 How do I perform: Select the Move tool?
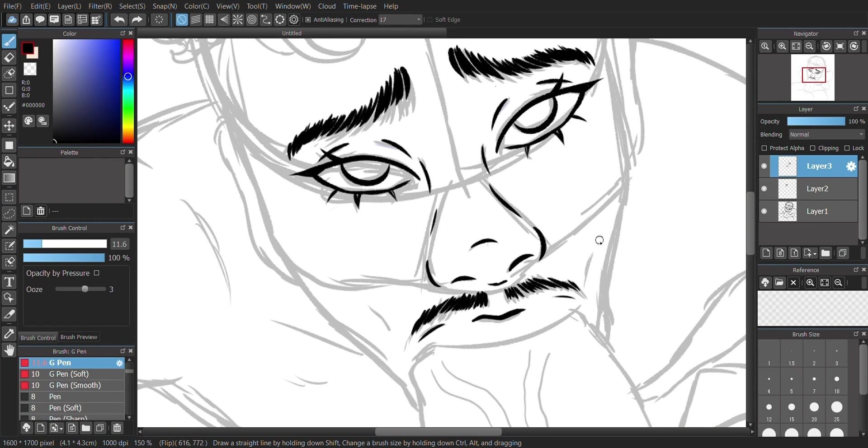click(x=9, y=126)
